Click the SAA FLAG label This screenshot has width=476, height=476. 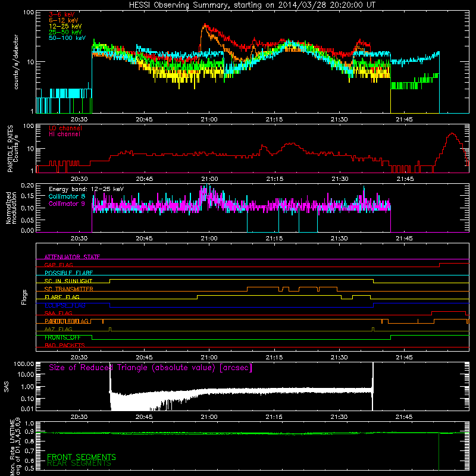tap(58, 313)
